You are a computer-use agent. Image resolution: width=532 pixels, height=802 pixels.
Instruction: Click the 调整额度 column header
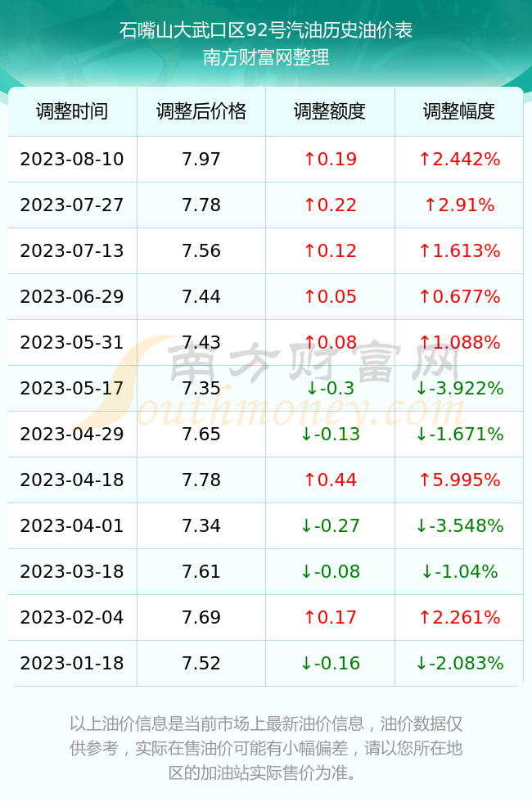(x=330, y=111)
